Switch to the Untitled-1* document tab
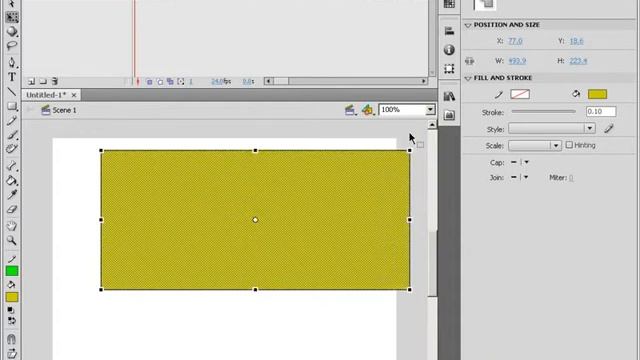Screen dimensions: 640x360 pos(46,95)
